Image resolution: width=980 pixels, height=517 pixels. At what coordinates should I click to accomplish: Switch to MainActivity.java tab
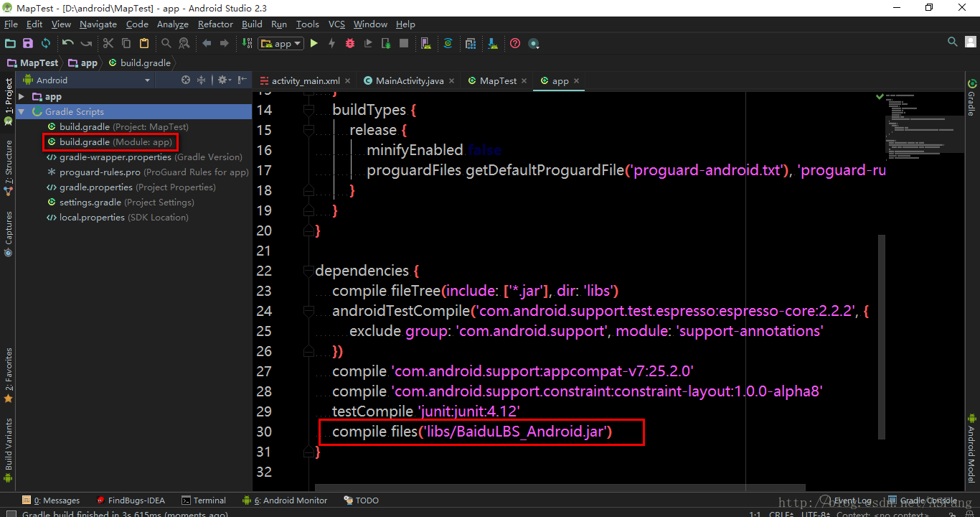point(410,81)
